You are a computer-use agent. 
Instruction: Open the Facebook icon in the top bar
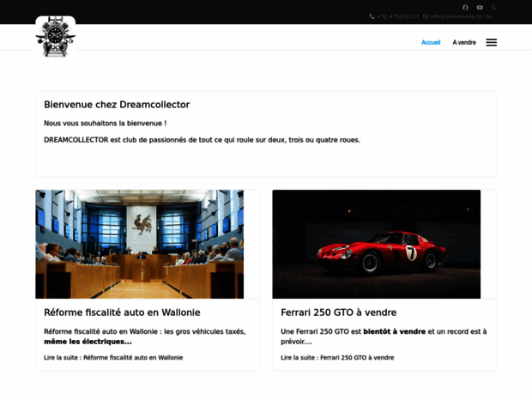465,8
